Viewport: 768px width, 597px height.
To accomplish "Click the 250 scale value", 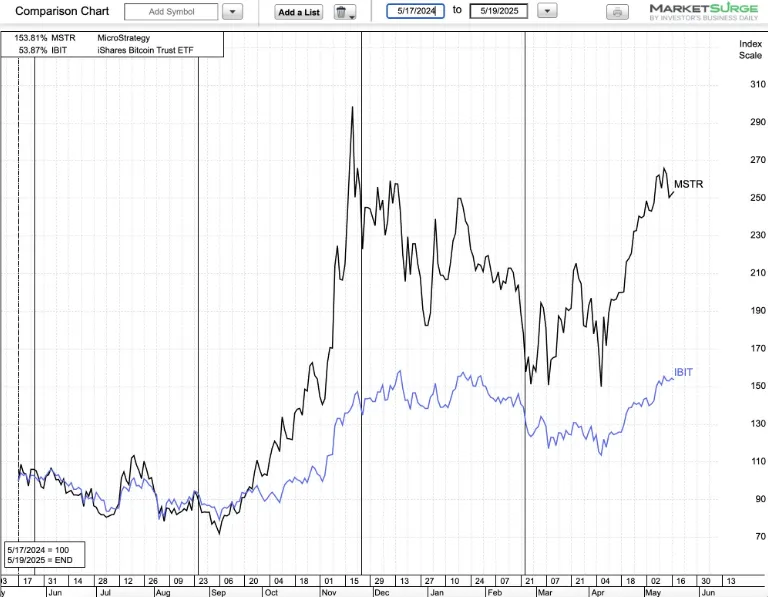I will (758, 197).
